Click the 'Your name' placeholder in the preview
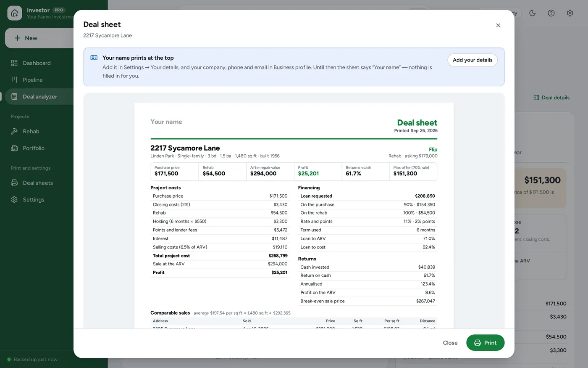588x368 pixels. [x=166, y=122]
